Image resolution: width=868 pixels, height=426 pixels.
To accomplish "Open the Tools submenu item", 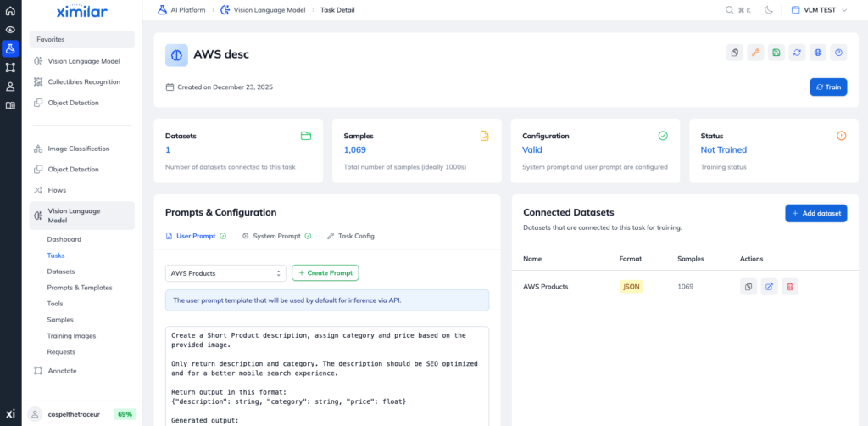I will tap(55, 304).
